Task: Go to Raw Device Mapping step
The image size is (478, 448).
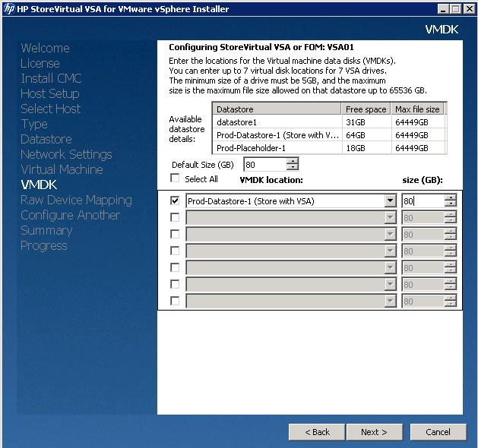Action: (76, 200)
